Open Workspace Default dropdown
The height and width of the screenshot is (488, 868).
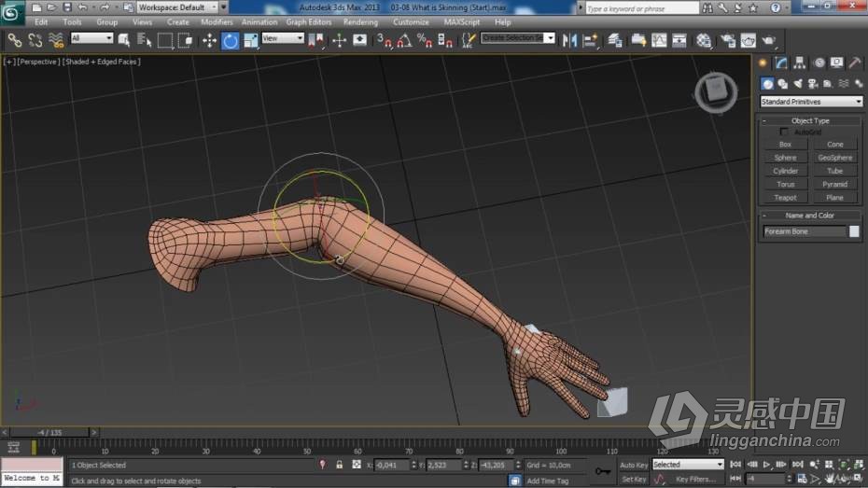[x=177, y=7]
